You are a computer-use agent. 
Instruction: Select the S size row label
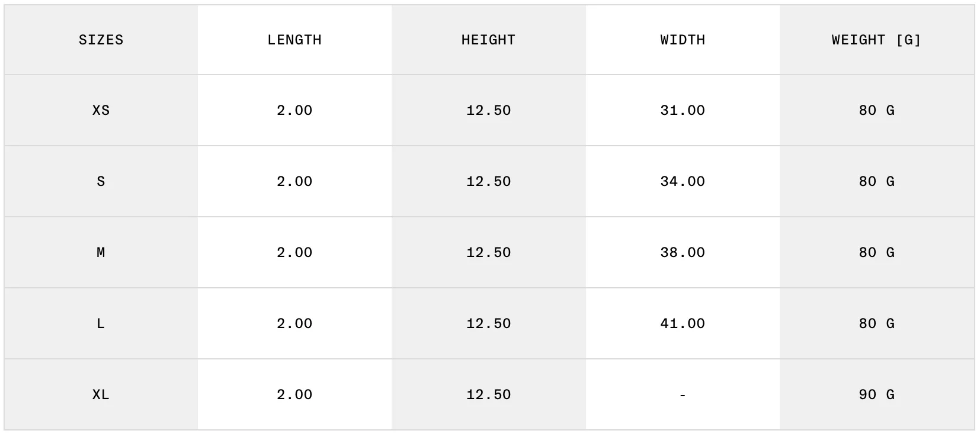pyautogui.click(x=101, y=181)
